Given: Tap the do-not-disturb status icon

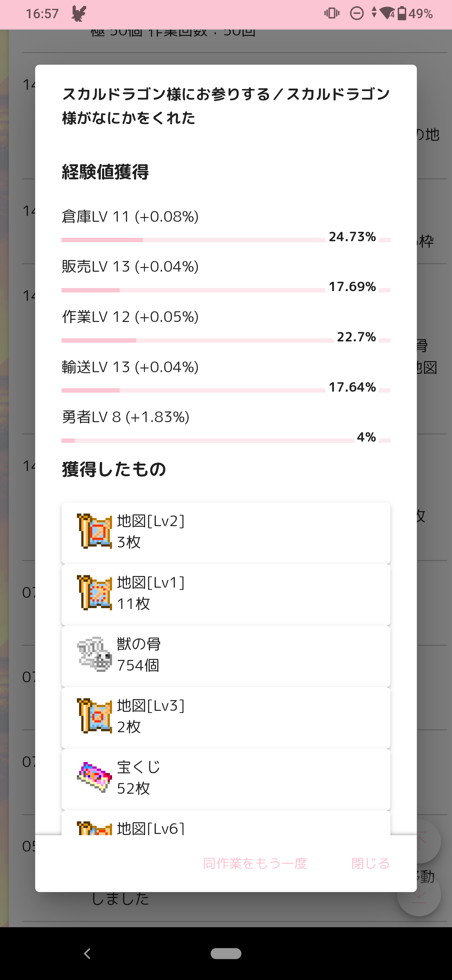Looking at the screenshot, I should click(x=357, y=14).
